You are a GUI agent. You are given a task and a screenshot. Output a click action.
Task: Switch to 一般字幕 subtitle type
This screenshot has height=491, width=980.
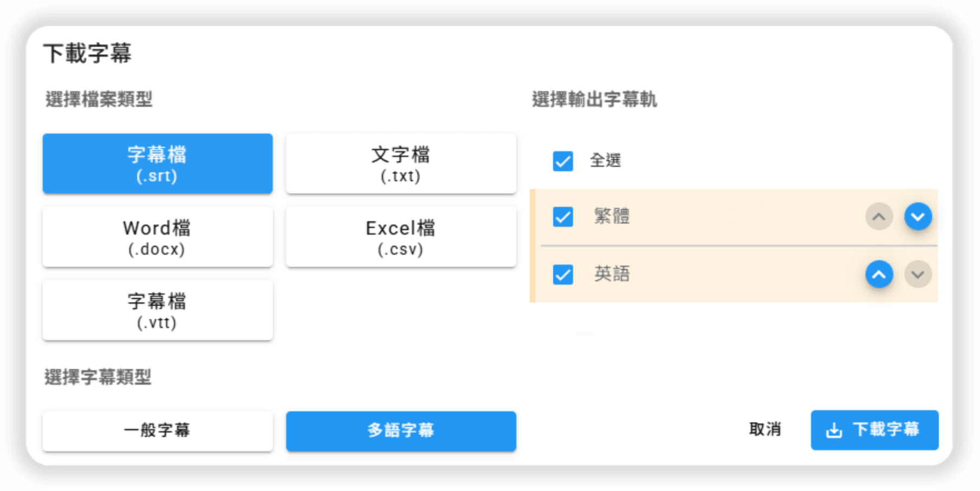coord(157,430)
